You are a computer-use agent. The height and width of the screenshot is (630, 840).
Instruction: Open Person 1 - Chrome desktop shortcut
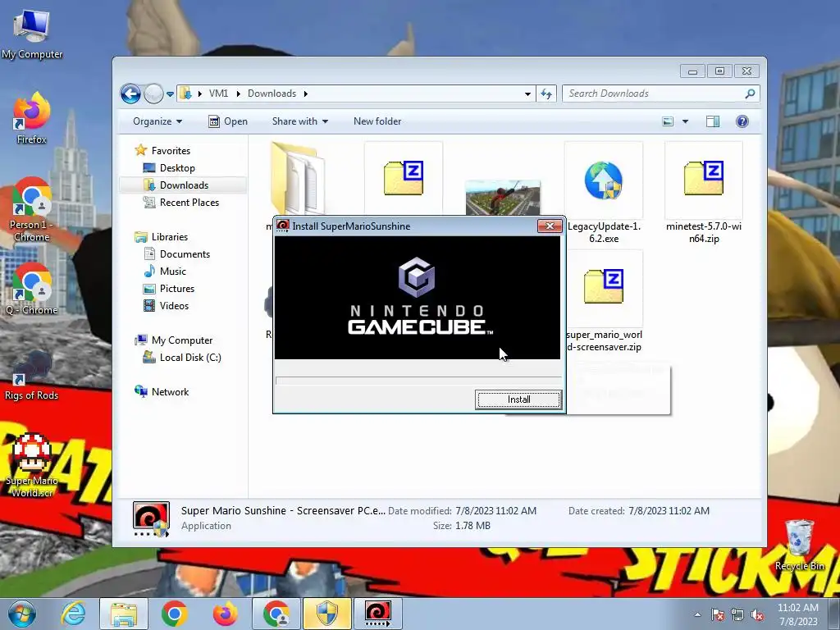[32, 210]
